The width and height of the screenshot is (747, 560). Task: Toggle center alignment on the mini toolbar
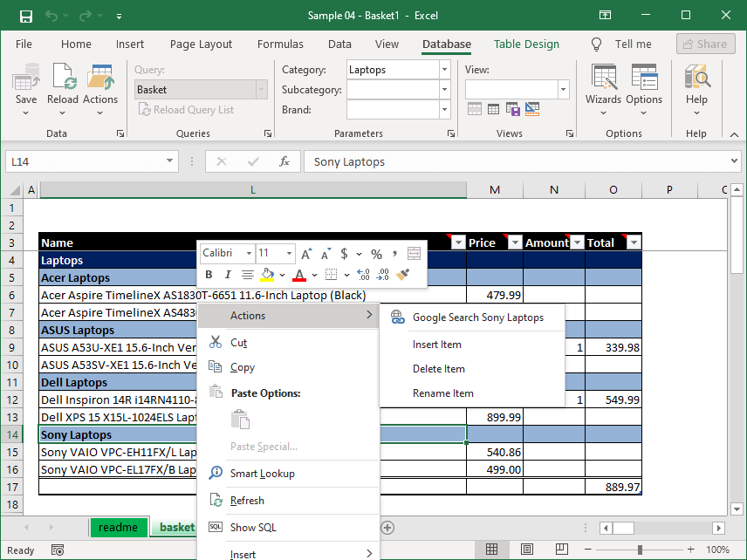pos(249,274)
